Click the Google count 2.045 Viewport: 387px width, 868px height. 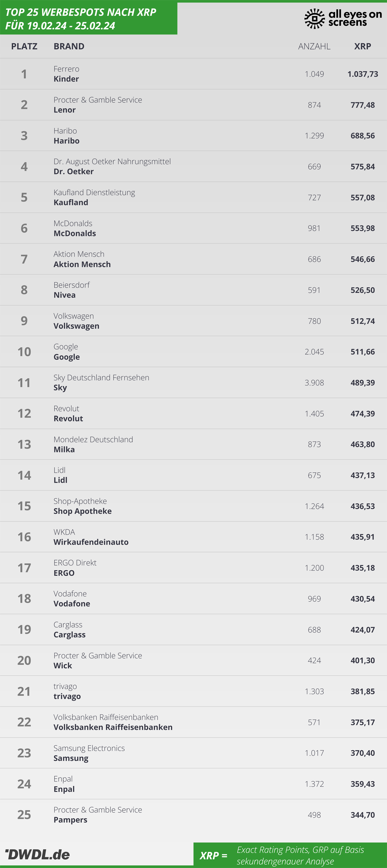[314, 352]
